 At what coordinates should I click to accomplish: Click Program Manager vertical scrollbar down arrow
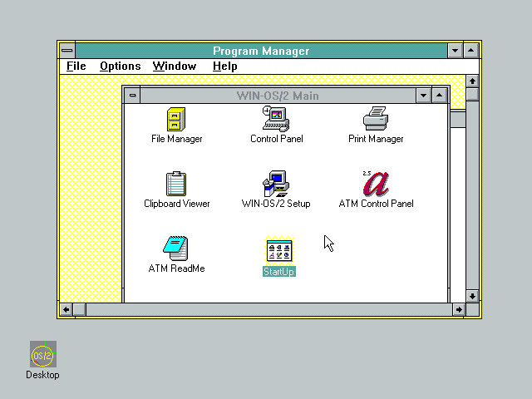472,296
